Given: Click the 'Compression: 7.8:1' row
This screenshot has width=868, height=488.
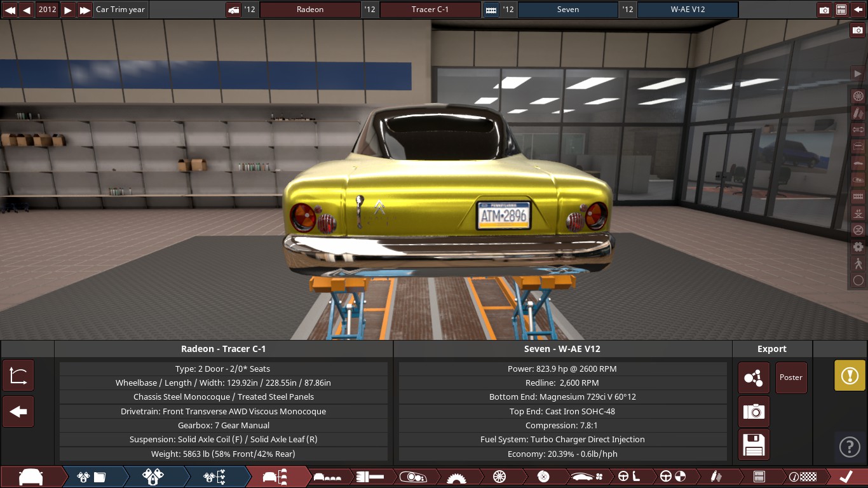Looking at the screenshot, I should click(x=562, y=425).
